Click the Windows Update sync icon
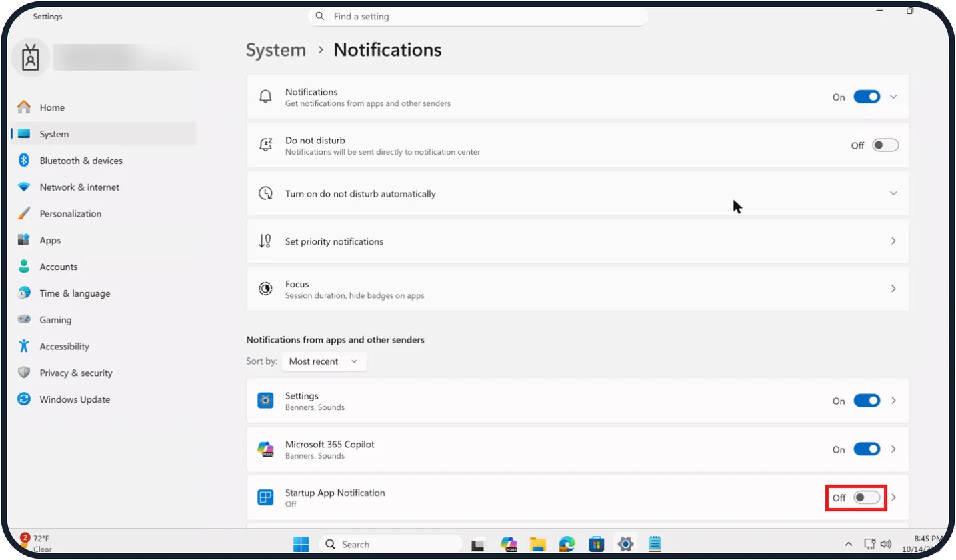This screenshot has width=956, height=560. point(24,399)
